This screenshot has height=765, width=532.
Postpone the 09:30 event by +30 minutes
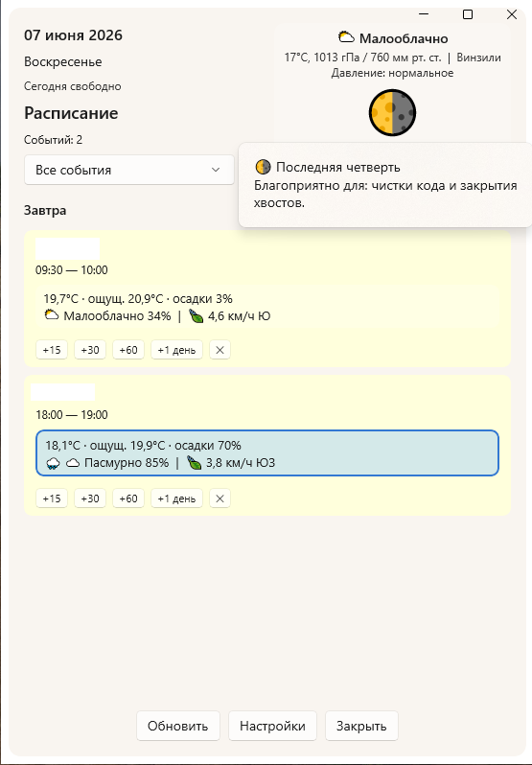coord(90,350)
